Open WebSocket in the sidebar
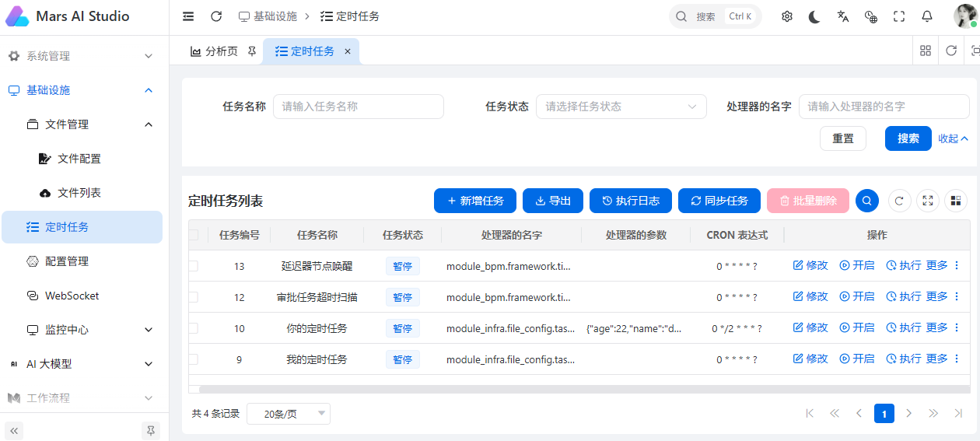Viewport: 980px width, 441px height. [84, 296]
